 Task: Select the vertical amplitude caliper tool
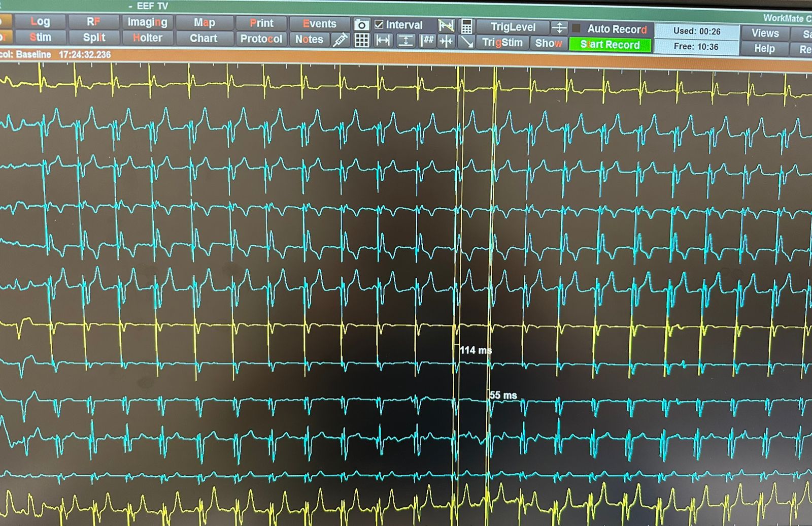coord(405,41)
